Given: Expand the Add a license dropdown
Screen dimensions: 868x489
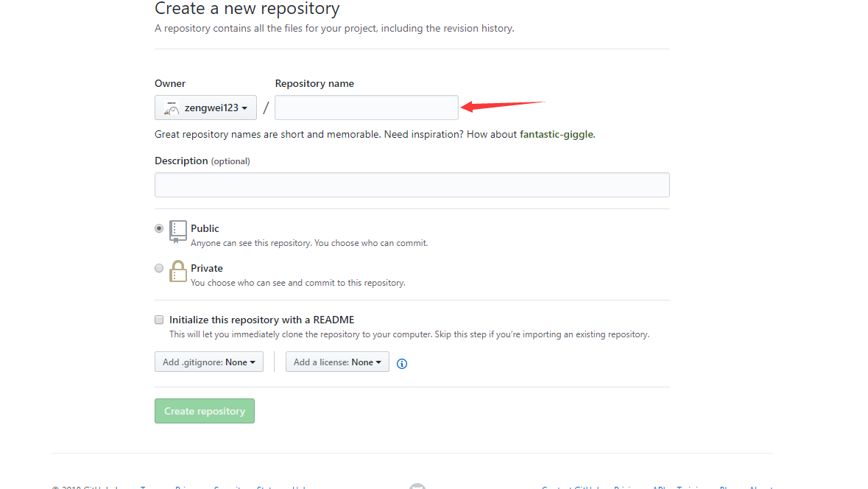Looking at the screenshot, I should (x=337, y=362).
